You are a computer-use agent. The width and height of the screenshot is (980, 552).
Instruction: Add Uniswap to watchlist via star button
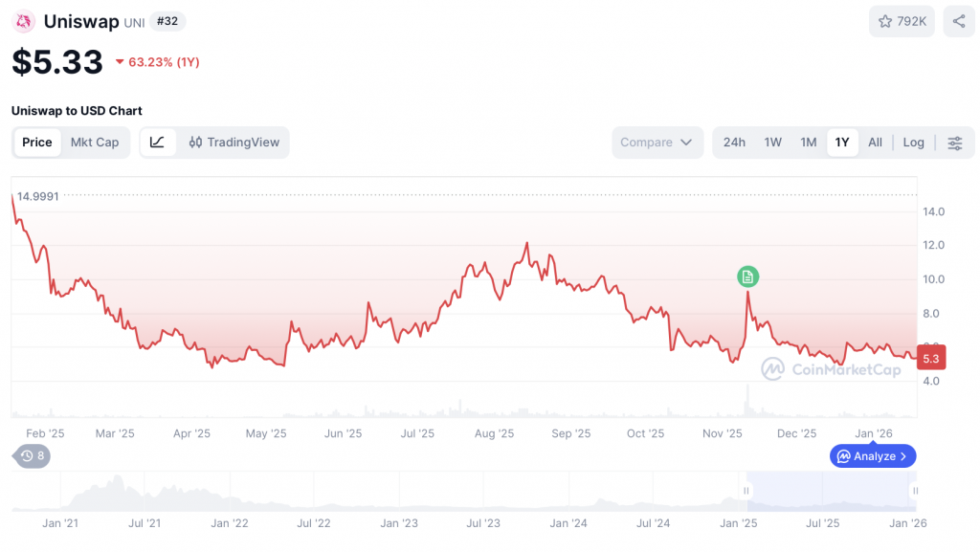[902, 21]
